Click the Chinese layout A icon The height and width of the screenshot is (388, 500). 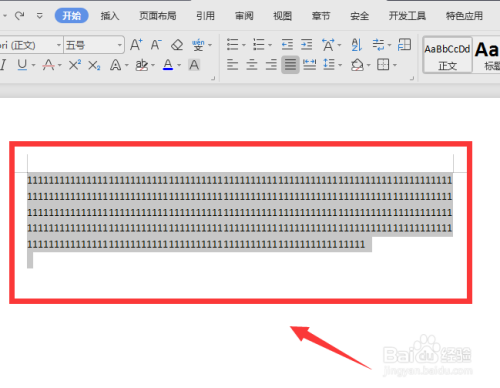point(328,45)
